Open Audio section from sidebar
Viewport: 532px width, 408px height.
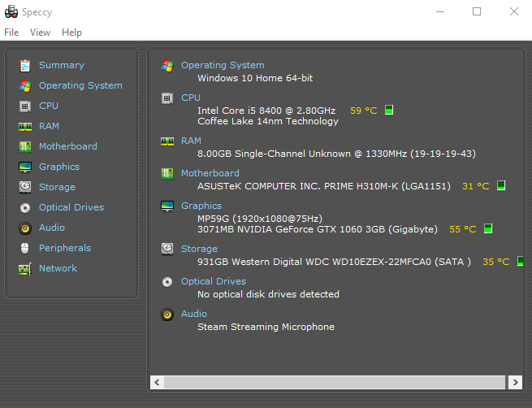pyautogui.click(x=51, y=228)
